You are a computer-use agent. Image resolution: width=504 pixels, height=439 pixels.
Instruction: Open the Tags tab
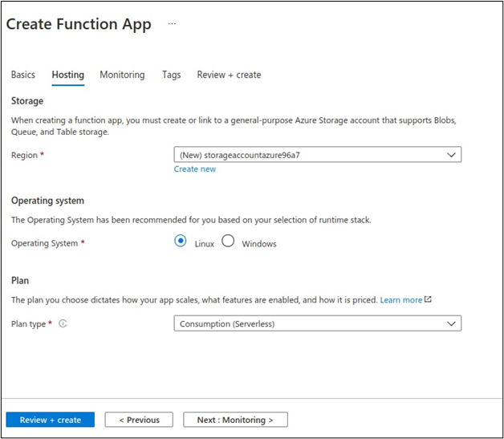coord(171,75)
